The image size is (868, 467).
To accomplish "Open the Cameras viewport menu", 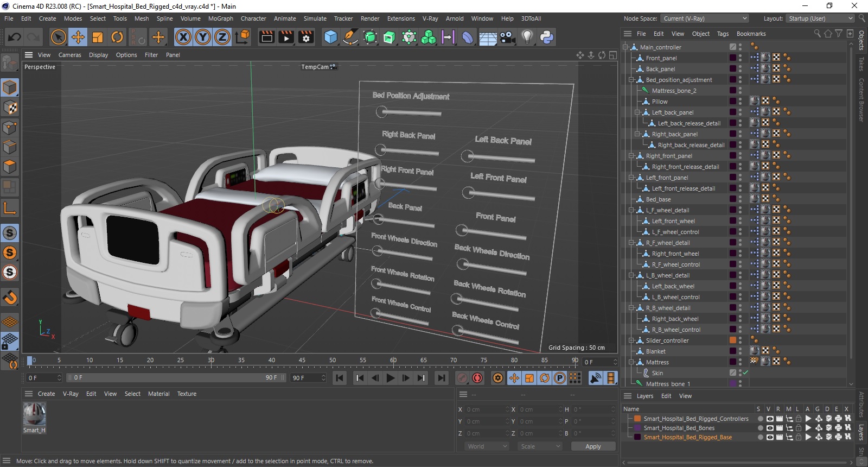I will coord(69,55).
